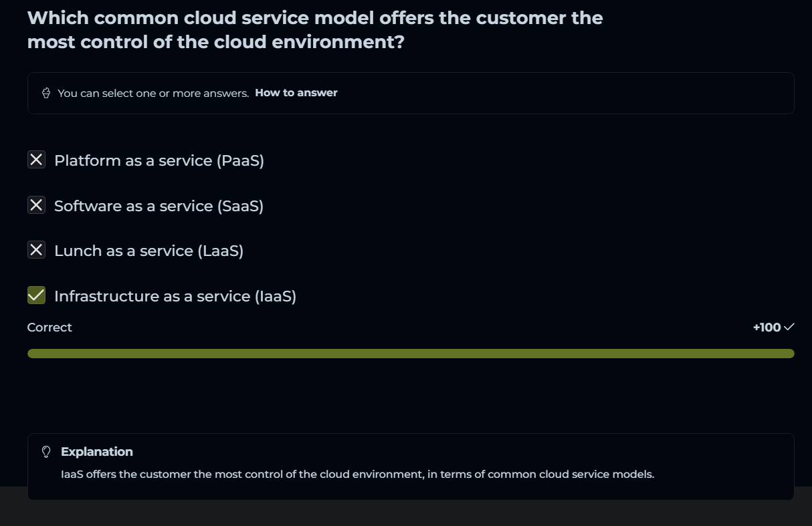Click the lightbulb Explanation icon
The image size is (812, 526).
point(46,452)
